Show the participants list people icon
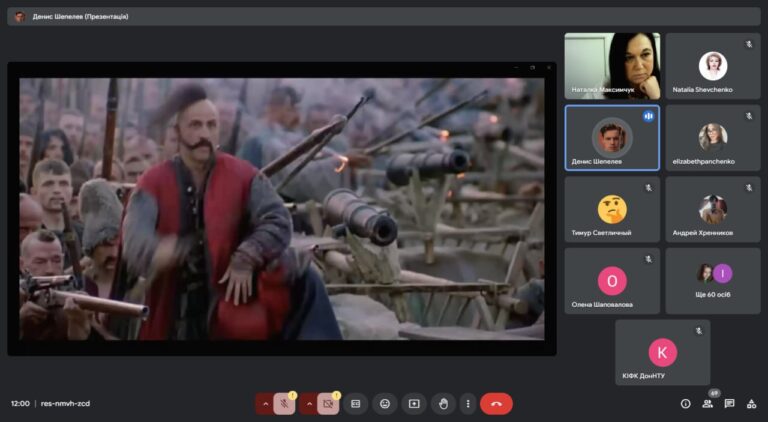Screen dimensions: 768x422 (x=707, y=404)
